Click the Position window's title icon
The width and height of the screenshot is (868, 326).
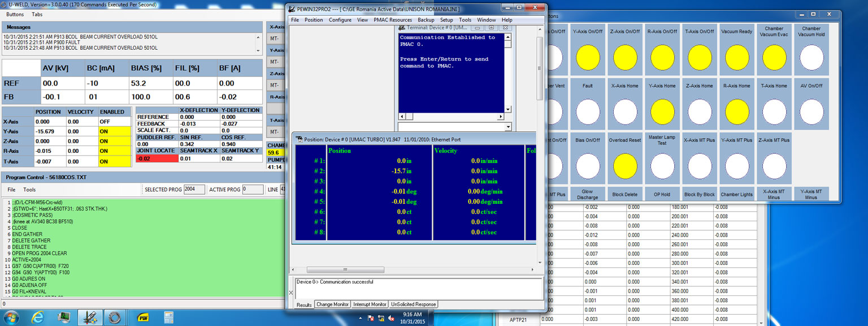tap(299, 139)
